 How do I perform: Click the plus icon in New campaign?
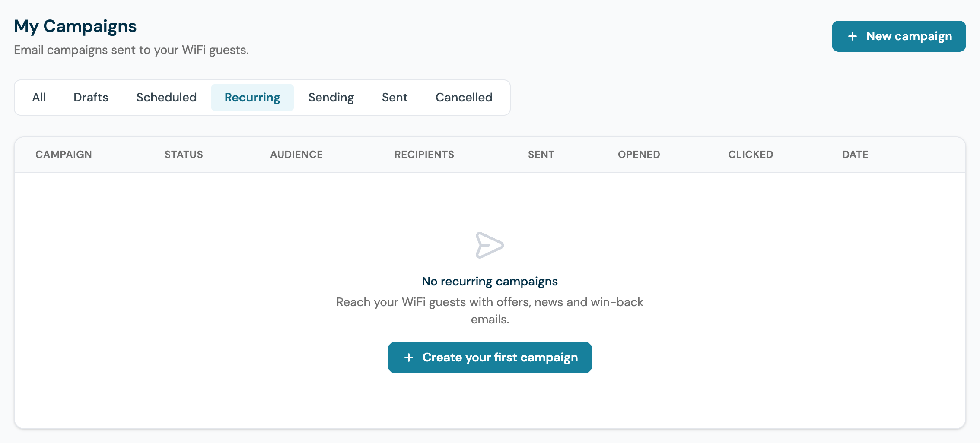[x=852, y=36]
